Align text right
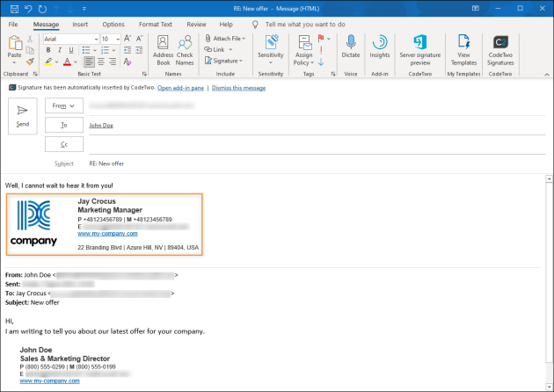 113,62
